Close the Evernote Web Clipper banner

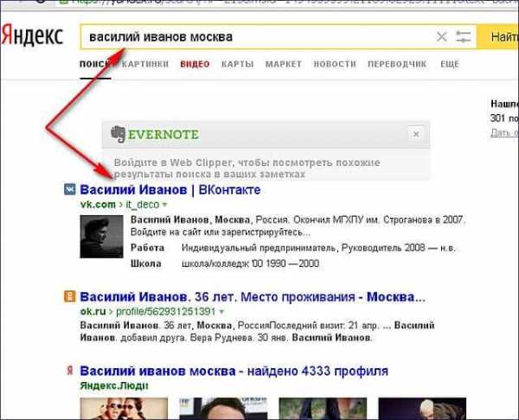pos(416,134)
